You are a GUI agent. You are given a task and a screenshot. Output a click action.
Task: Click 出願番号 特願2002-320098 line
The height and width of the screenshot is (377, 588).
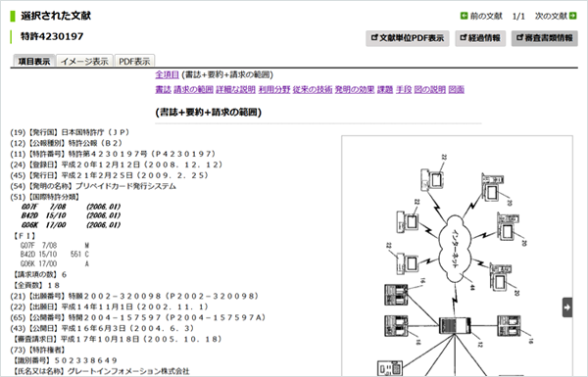134,297
